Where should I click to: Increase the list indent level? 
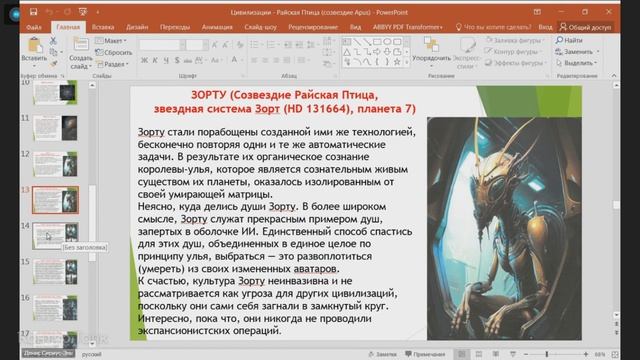[x=299, y=44]
